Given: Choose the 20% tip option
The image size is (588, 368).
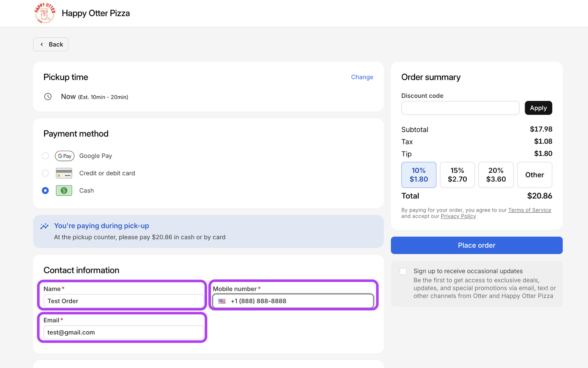Looking at the screenshot, I should (496, 175).
